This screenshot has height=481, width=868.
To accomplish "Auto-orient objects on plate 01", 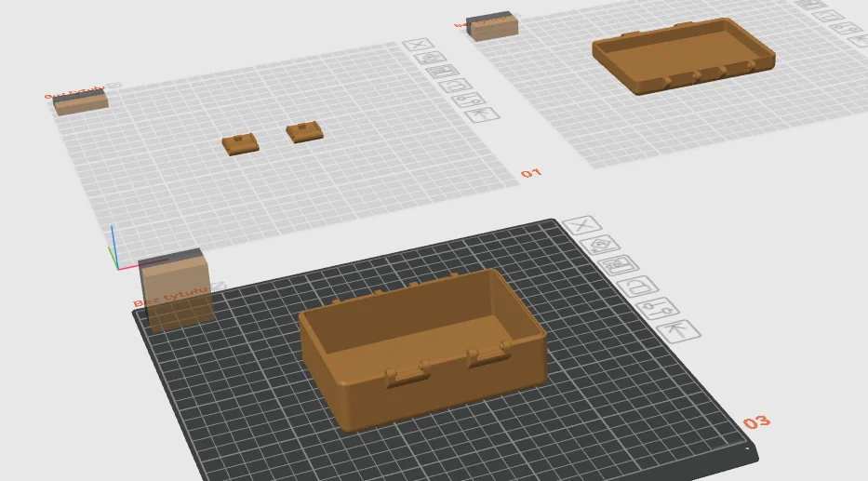I will (x=430, y=58).
